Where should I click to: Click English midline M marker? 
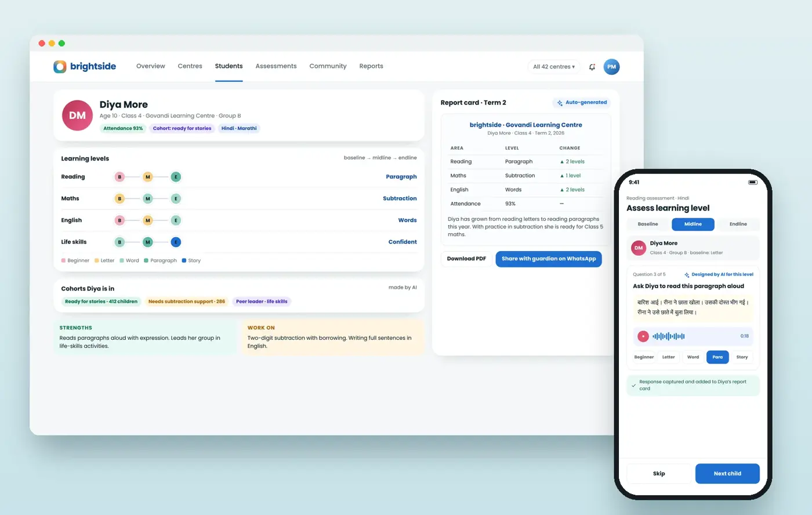pos(148,220)
